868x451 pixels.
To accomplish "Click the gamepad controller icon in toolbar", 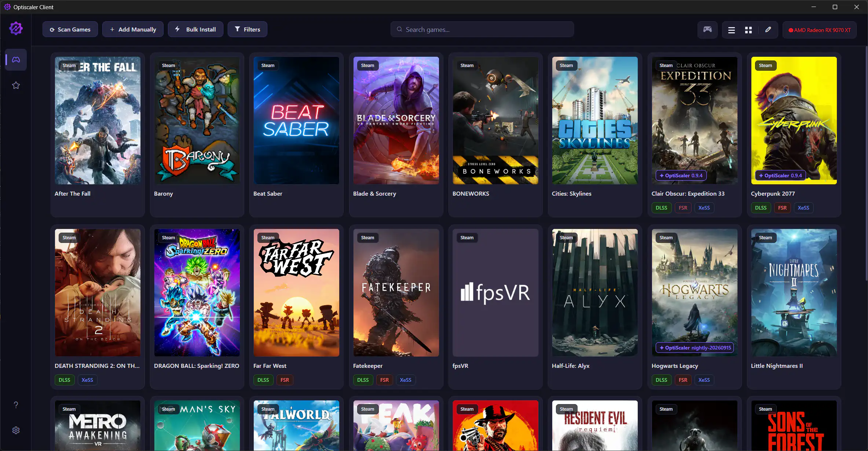I will (x=707, y=30).
